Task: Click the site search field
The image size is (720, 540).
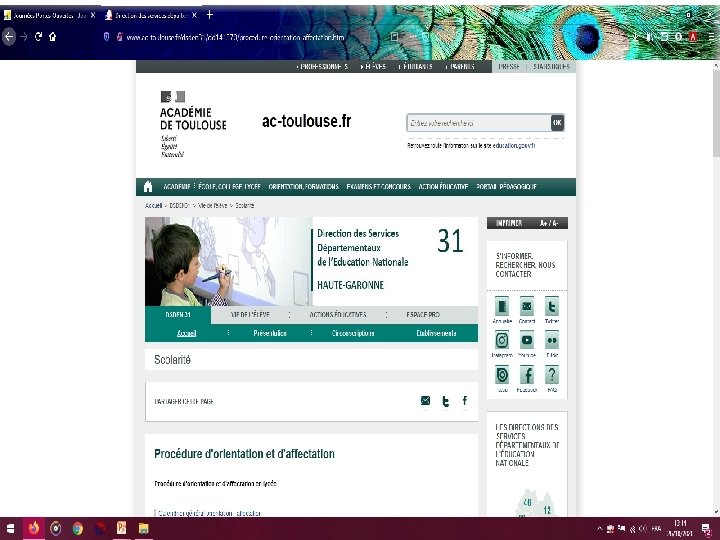Action: (x=479, y=123)
